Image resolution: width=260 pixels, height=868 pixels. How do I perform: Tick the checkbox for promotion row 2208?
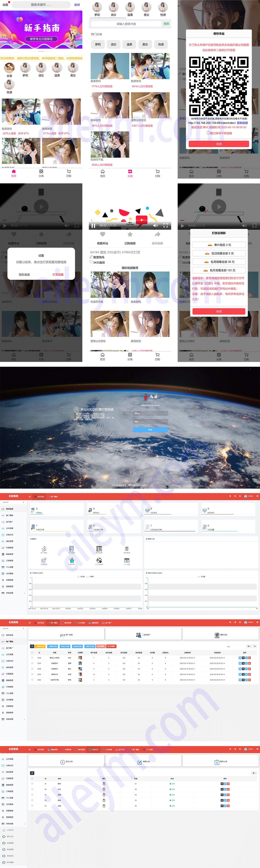[32, 658]
